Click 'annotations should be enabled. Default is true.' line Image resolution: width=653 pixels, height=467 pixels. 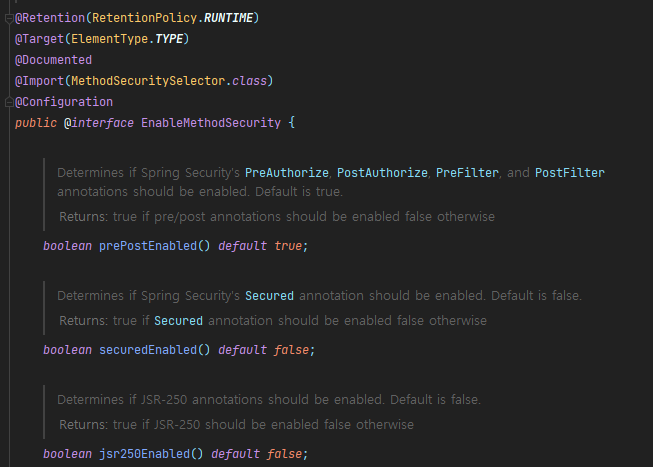tap(200, 192)
